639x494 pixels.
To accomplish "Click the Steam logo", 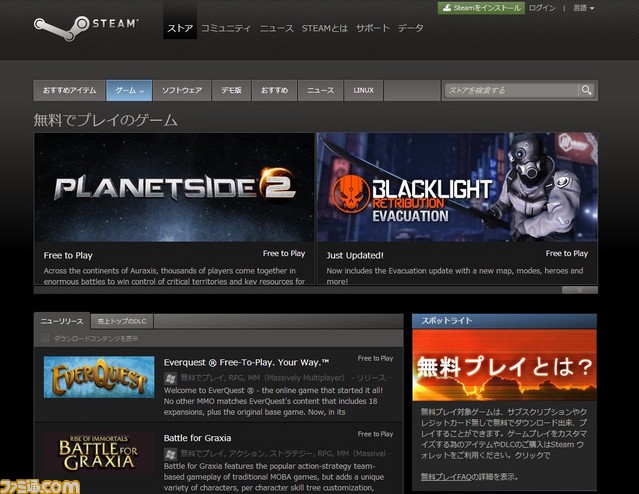I will [86, 27].
